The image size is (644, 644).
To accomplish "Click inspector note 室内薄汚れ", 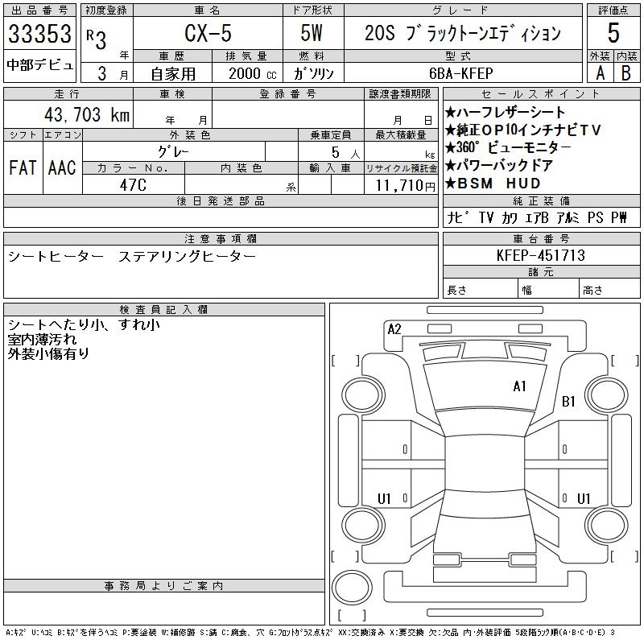I will click(x=43, y=339).
